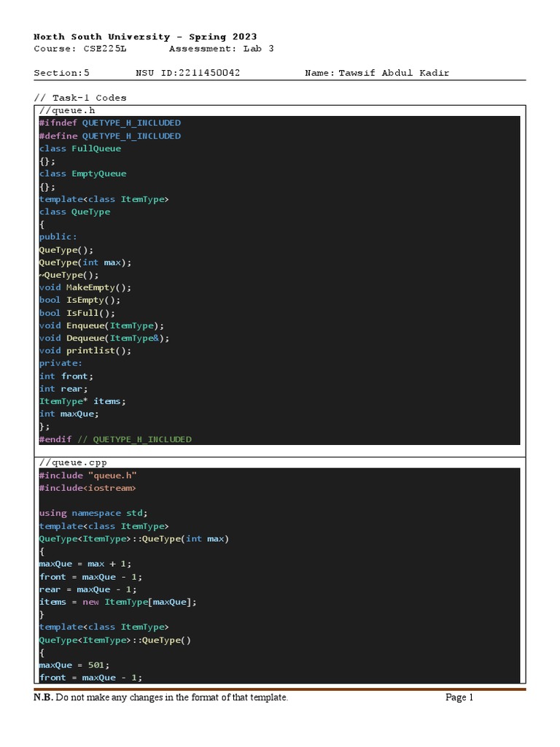Select the 'NSU ID:2211450042' text
This screenshot has width=560, height=747.
[187, 73]
